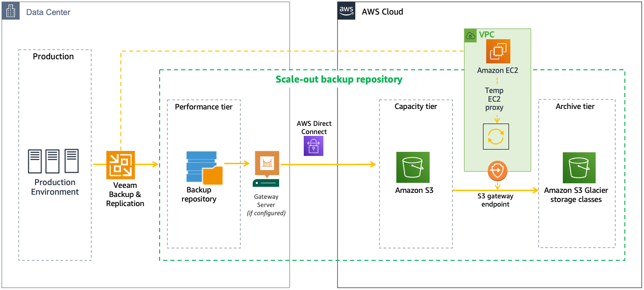Click the Capacity tier label
Viewport: 644px width, 290px height.
coord(415,106)
